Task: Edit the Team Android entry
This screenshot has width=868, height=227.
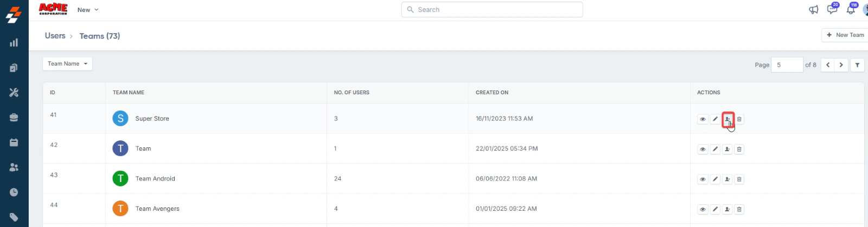Action: pyautogui.click(x=715, y=179)
